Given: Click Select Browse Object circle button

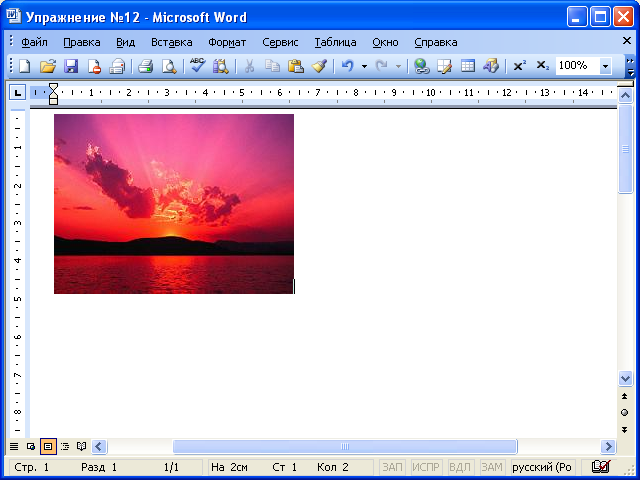Looking at the screenshot, I should point(624,413).
